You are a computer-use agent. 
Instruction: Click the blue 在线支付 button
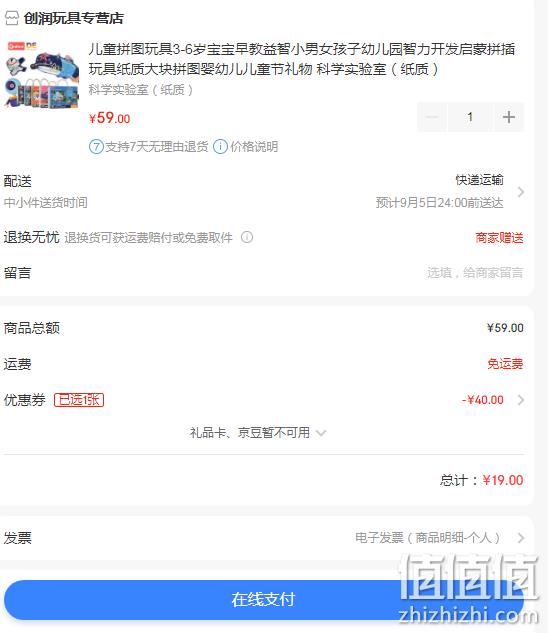click(264, 599)
